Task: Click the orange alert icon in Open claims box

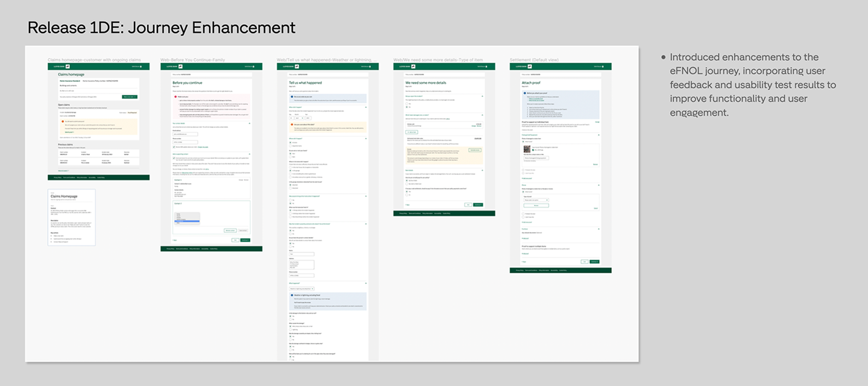Action: [x=61, y=122]
